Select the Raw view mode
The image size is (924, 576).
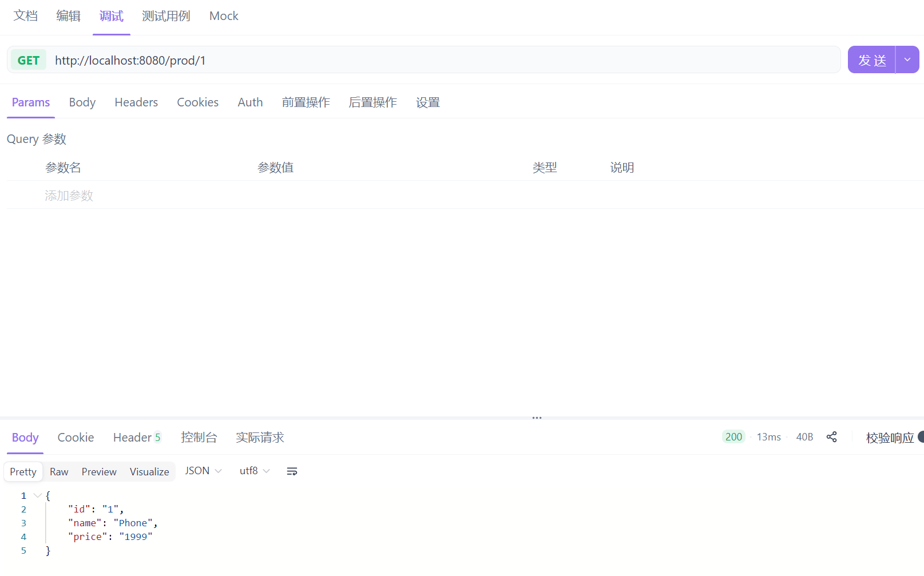pos(59,471)
